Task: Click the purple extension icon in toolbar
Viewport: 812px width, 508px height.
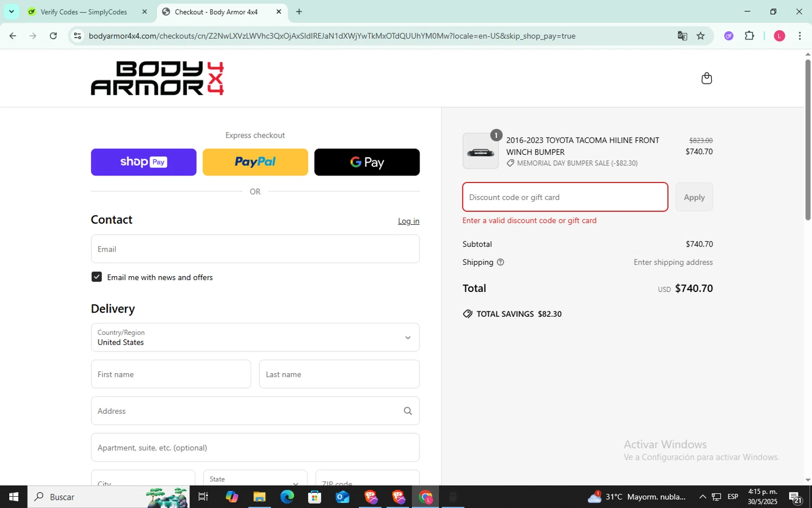Action: pyautogui.click(x=729, y=36)
